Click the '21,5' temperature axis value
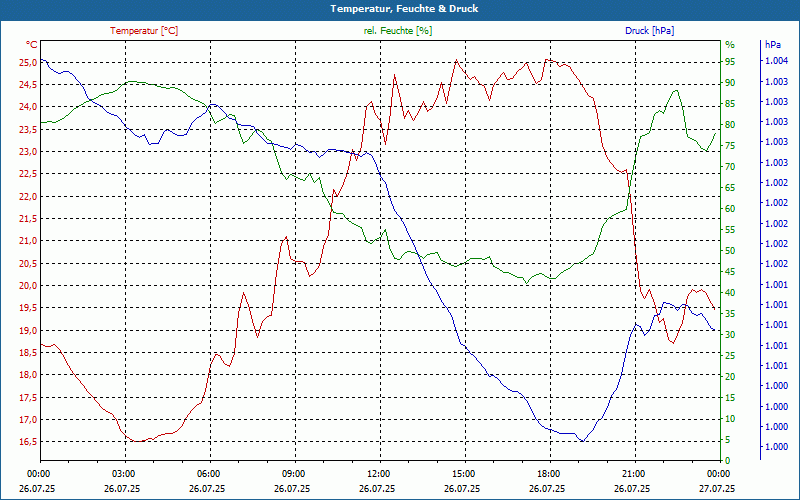The height and width of the screenshot is (500, 800). [x=28, y=218]
